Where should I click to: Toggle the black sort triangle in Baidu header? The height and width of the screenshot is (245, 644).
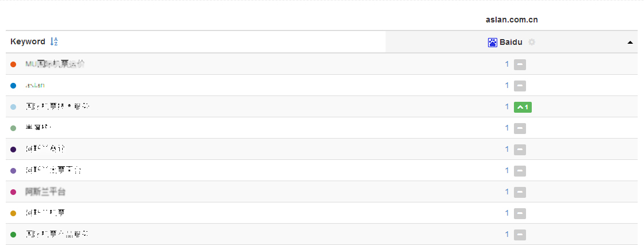coord(630,42)
